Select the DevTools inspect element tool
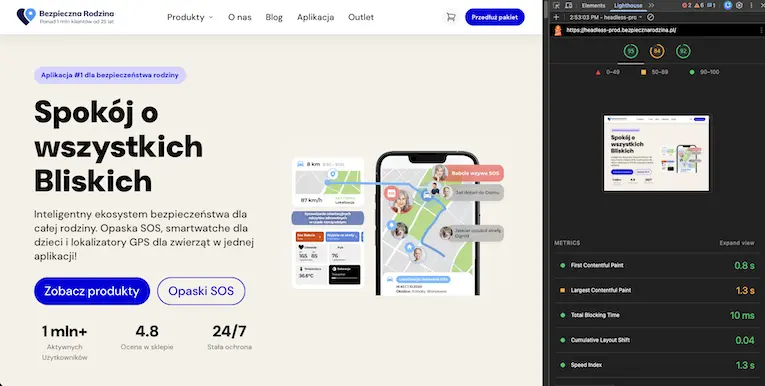Viewport: 765px width, 386px height. click(x=557, y=5)
